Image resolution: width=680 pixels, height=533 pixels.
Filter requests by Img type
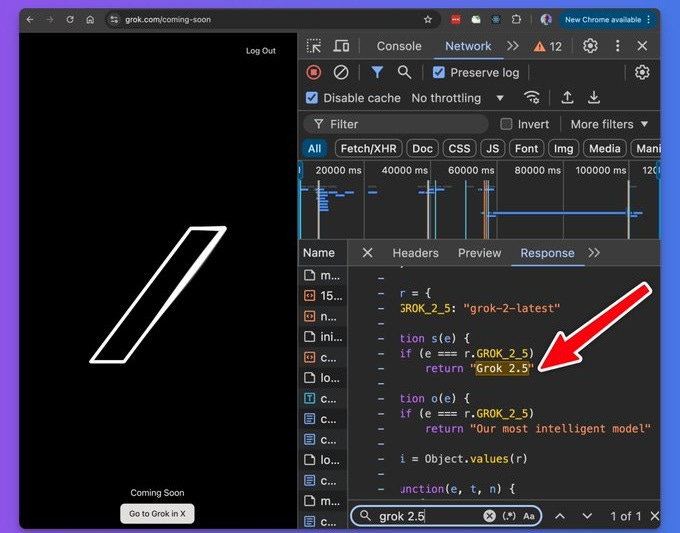click(563, 149)
